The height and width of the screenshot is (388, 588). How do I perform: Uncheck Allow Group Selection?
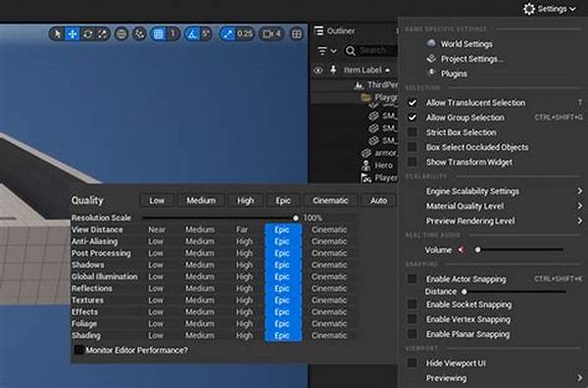point(413,118)
